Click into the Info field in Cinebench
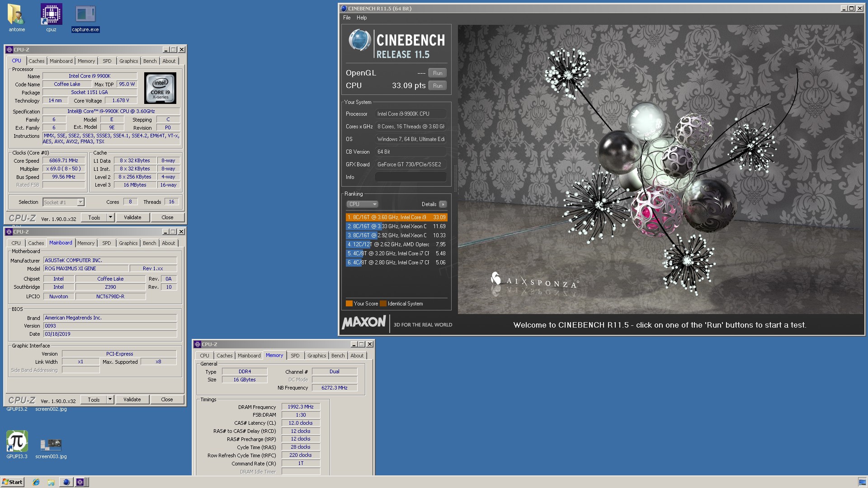 pos(410,177)
